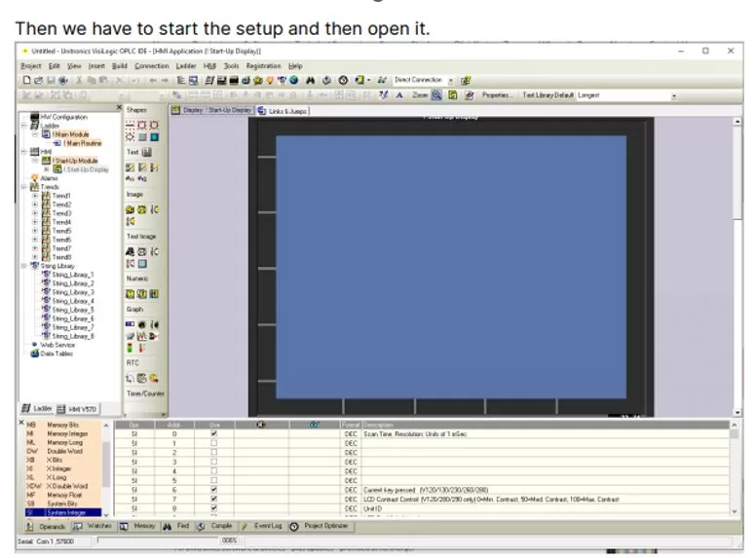Click the blue Start-Up Display canvas
This screenshot has height=558, width=756.
click(450, 263)
